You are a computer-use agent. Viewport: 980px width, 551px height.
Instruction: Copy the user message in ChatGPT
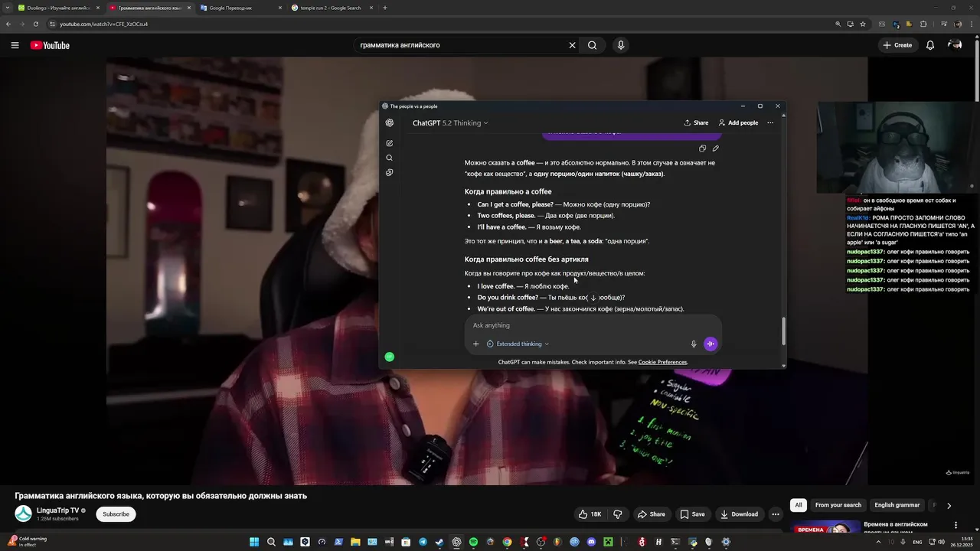(702, 148)
